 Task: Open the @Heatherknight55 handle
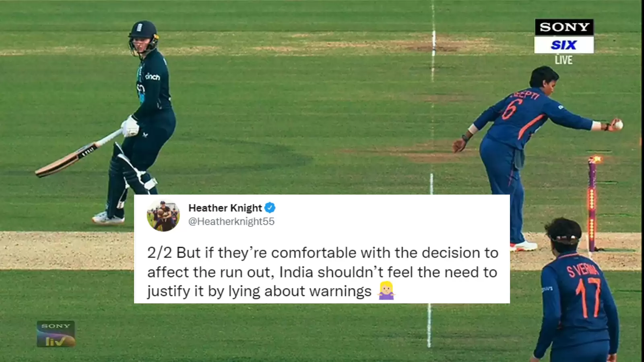[x=231, y=222]
